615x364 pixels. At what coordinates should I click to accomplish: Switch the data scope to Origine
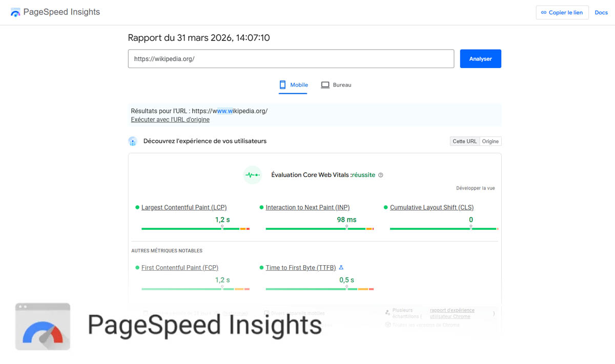(490, 141)
